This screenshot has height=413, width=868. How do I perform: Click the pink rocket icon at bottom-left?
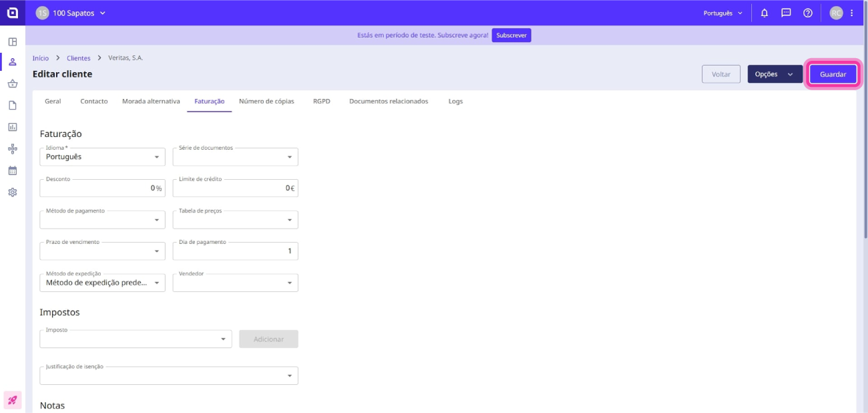(x=12, y=400)
